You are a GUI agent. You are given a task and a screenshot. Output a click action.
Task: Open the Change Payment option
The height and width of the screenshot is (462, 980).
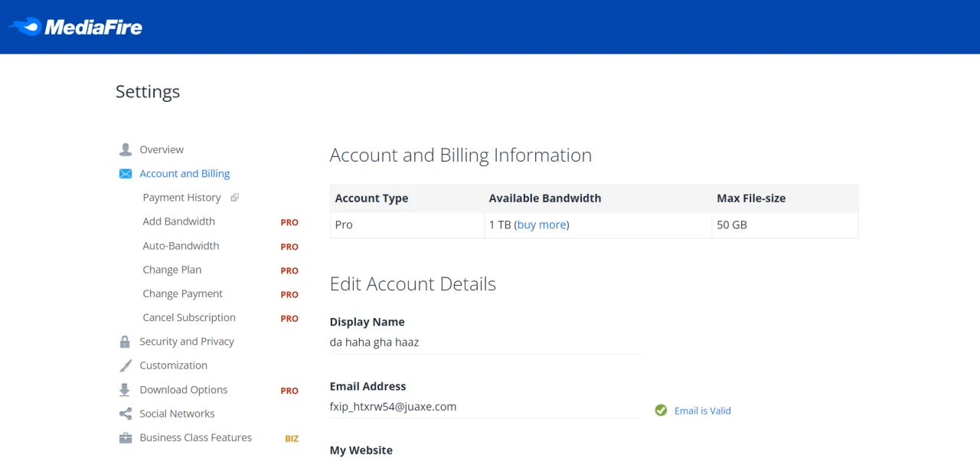tap(182, 293)
